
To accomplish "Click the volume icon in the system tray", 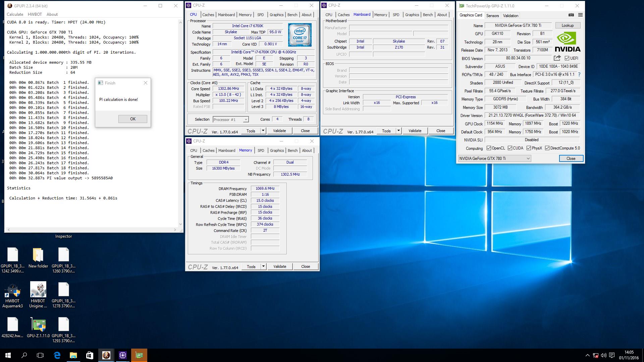I will (604, 355).
